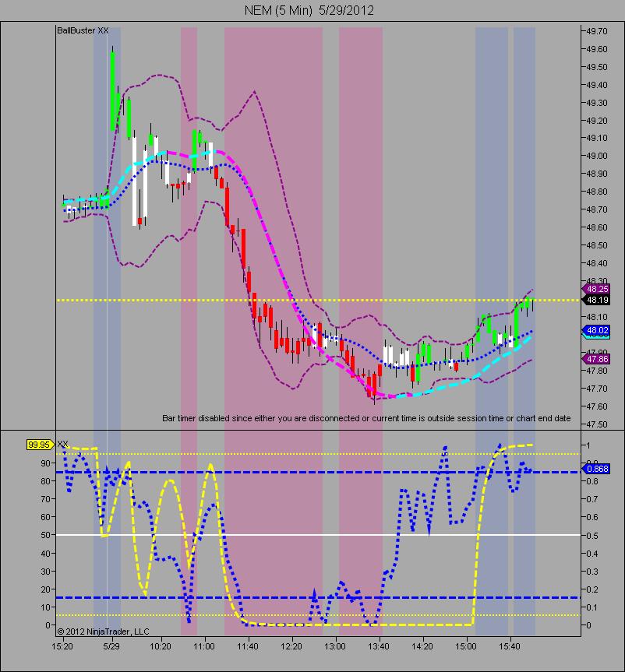Click the 13:00 time axis label
Screen dimensions: 625x672
335,646
